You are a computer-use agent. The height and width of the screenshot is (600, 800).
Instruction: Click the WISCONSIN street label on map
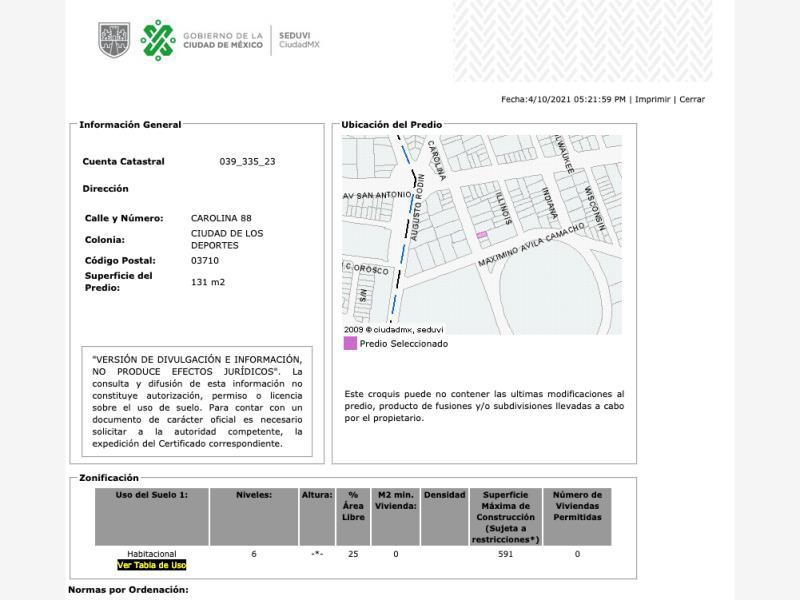pyautogui.click(x=594, y=209)
